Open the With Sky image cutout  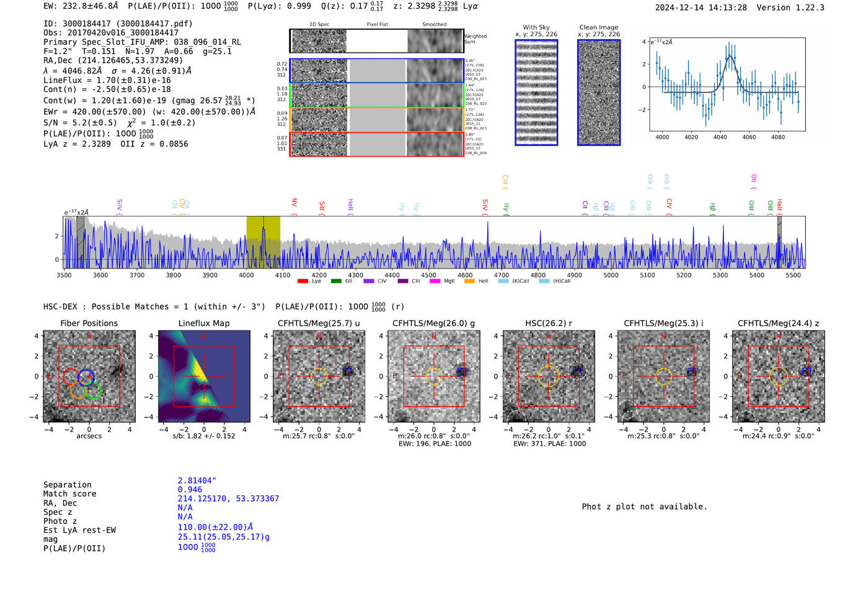(x=536, y=92)
